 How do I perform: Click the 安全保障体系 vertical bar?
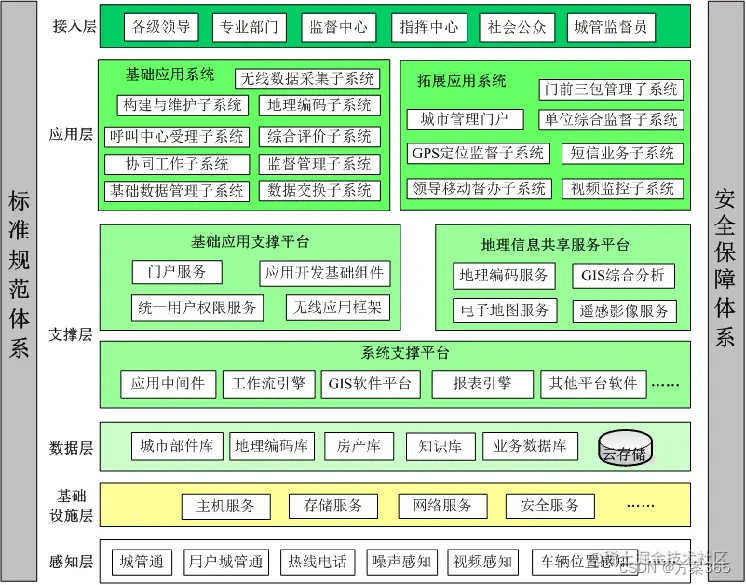(x=726, y=291)
